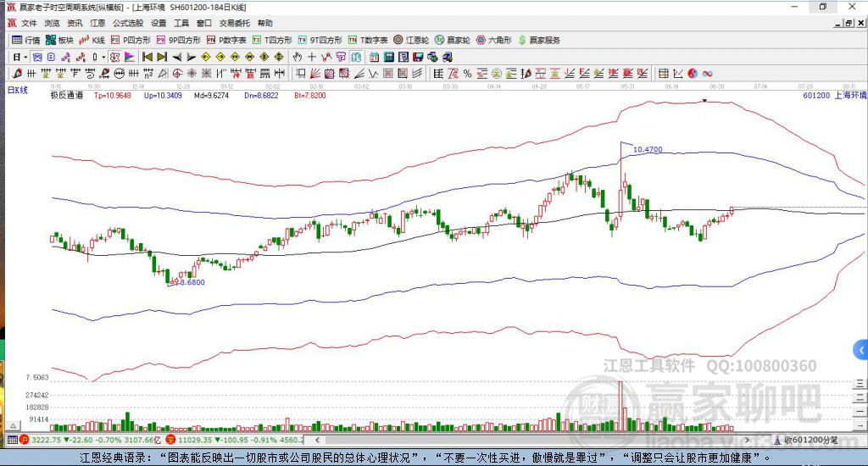Click the red floppy save icon
This screenshot has height=466, width=868.
[x=418, y=57]
